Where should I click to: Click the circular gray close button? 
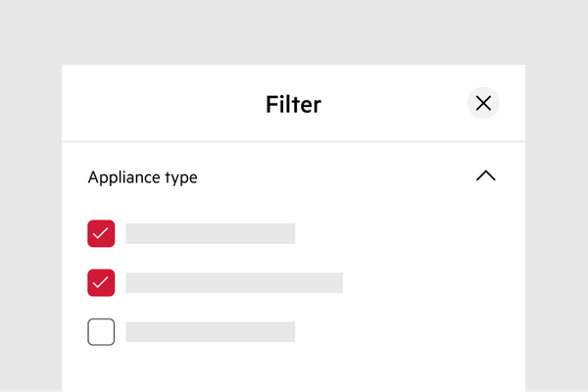click(x=483, y=103)
